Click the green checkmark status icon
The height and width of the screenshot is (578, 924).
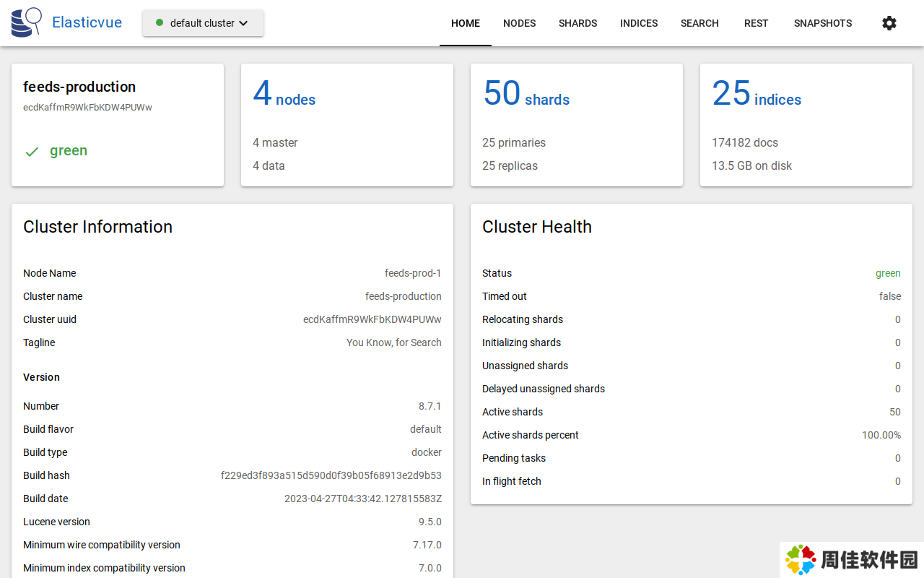click(x=32, y=152)
